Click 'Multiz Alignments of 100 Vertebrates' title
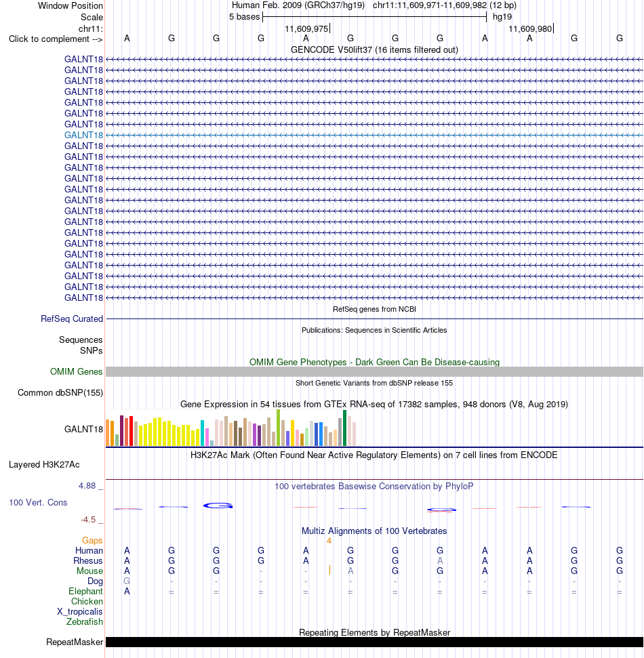 pos(374,531)
